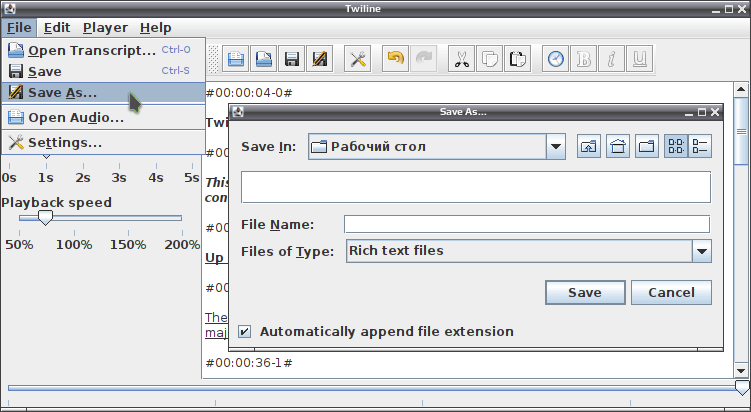Click the undo arrow toolbar icon
This screenshot has width=751, height=412.
pyautogui.click(x=395, y=59)
